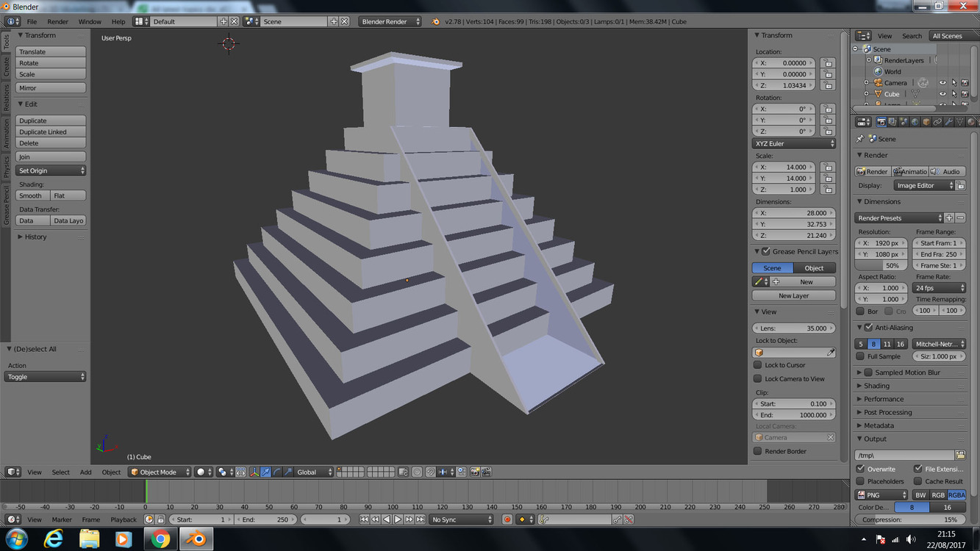Click the Blender icon in Windows taskbar
This screenshot has height=551, width=980.
pos(196,539)
